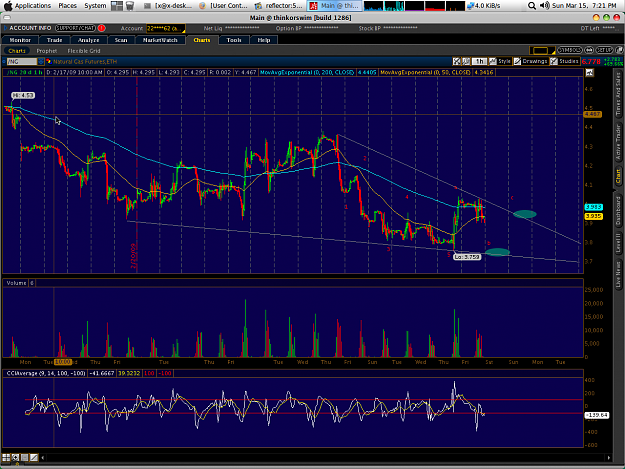This screenshot has width=625, height=469.
Task: Click the Volume study label
Action: (16, 283)
